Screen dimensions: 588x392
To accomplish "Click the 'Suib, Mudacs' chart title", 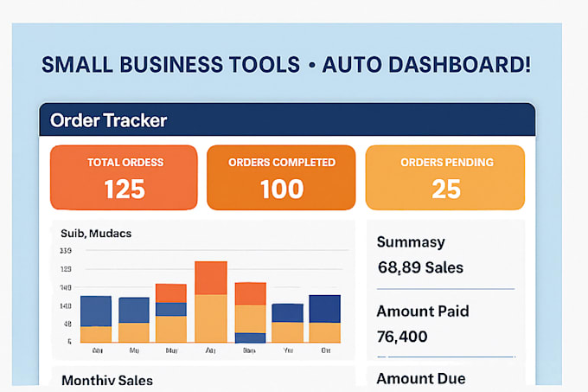I will (96, 234).
